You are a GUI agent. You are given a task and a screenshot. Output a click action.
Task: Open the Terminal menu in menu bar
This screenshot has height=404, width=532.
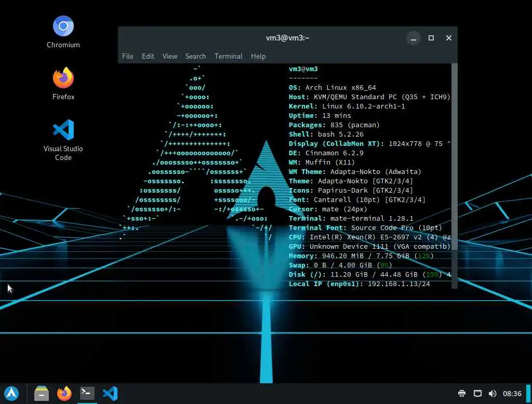click(x=229, y=56)
